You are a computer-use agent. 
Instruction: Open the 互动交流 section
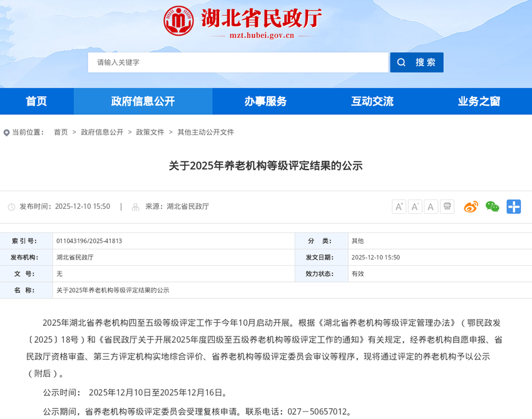372,101
